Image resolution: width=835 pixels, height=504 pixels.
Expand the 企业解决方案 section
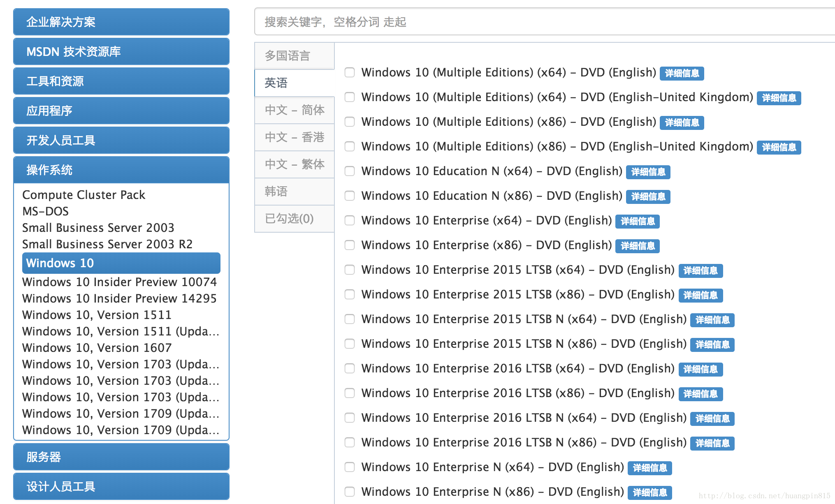tap(121, 22)
